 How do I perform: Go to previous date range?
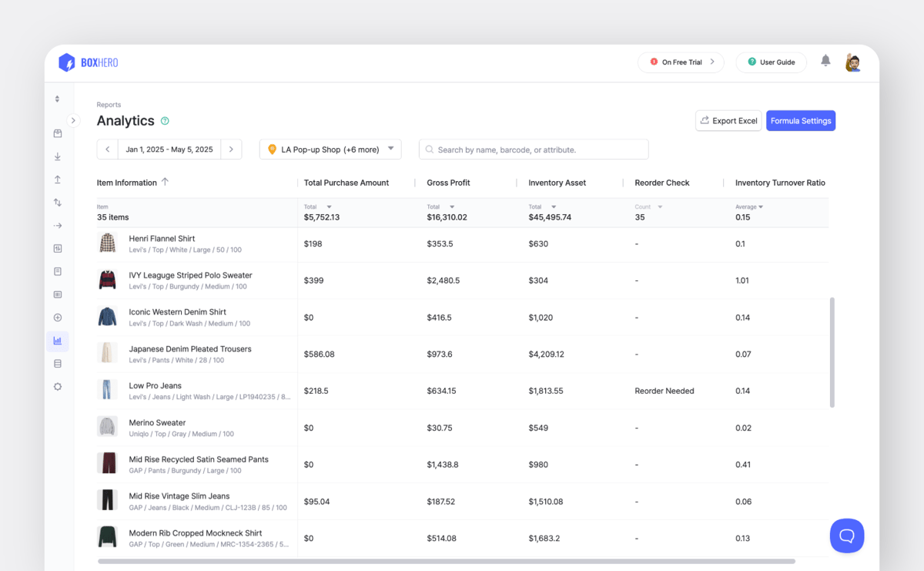click(107, 149)
